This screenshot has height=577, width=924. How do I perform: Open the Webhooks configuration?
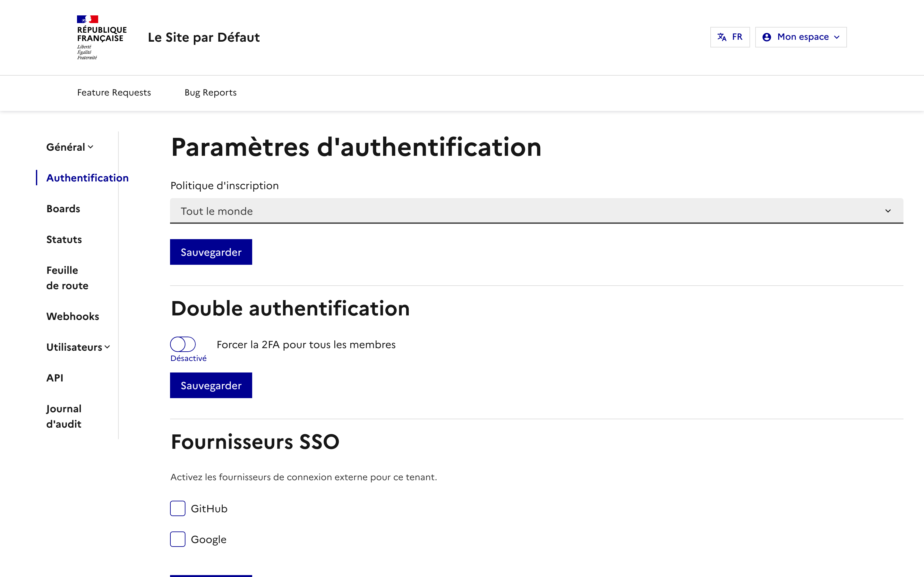(73, 316)
